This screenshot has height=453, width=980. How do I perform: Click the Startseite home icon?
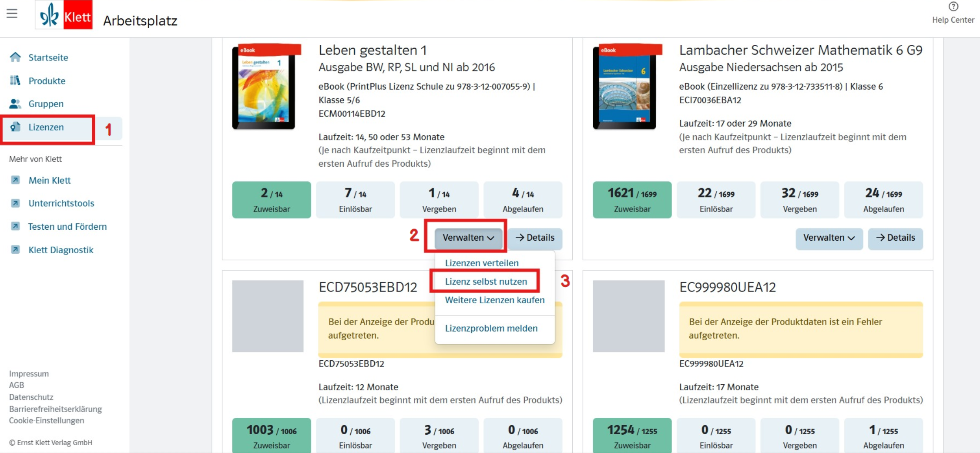click(15, 57)
